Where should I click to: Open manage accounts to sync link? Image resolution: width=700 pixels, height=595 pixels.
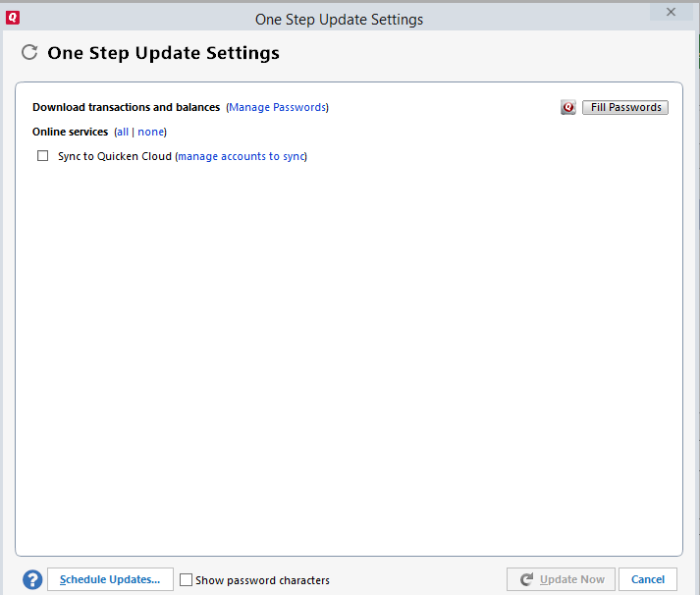coord(242,156)
